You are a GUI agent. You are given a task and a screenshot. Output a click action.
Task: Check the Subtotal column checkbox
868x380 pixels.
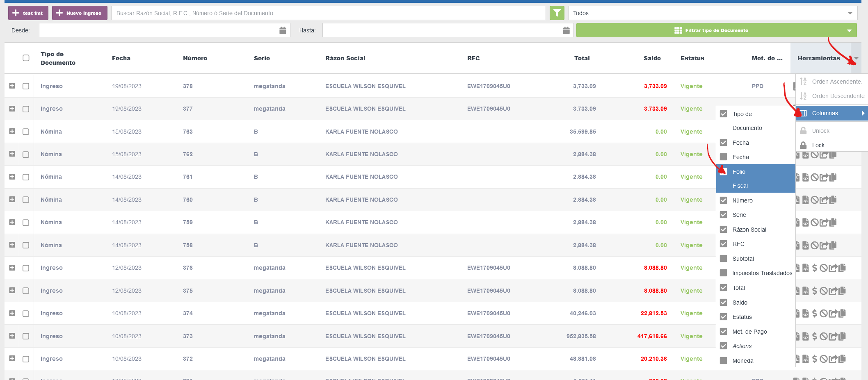point(724,259)
